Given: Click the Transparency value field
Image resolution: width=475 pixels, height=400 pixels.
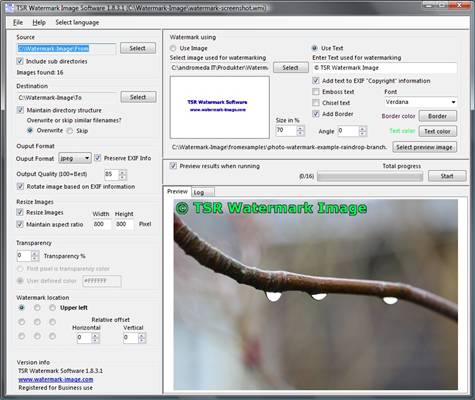Looking at the screenshot, I should 24,256.
